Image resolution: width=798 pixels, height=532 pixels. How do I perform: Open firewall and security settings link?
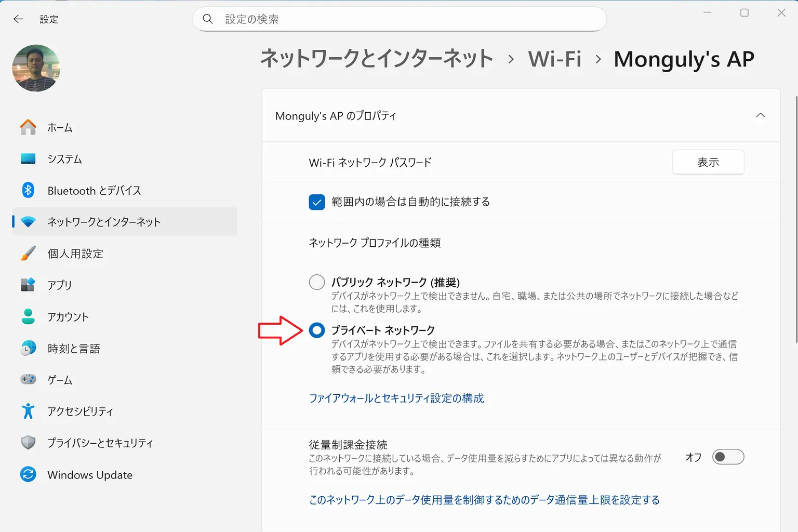[x=396, y=398]
